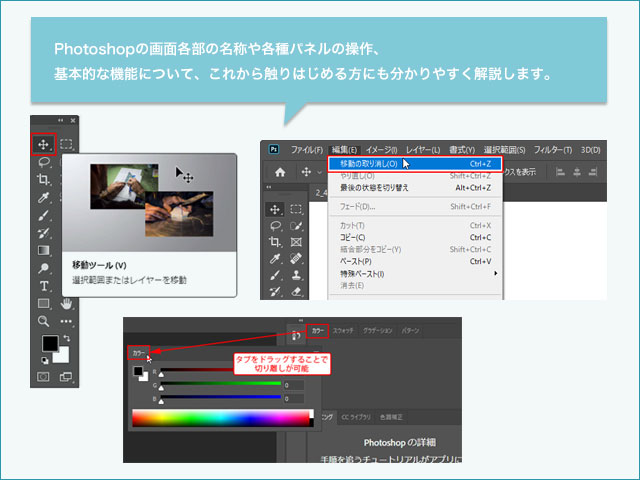Open the 編集(E) menu

(x=344, y=150)
